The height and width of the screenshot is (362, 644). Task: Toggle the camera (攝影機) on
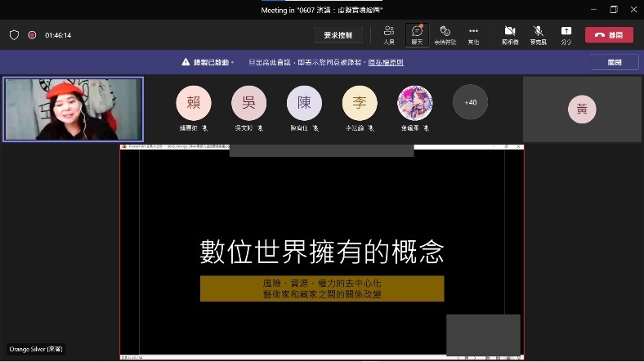click(x=510, y=34)
